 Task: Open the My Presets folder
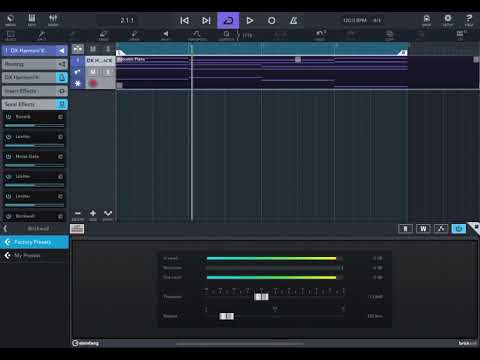(35, 256)
